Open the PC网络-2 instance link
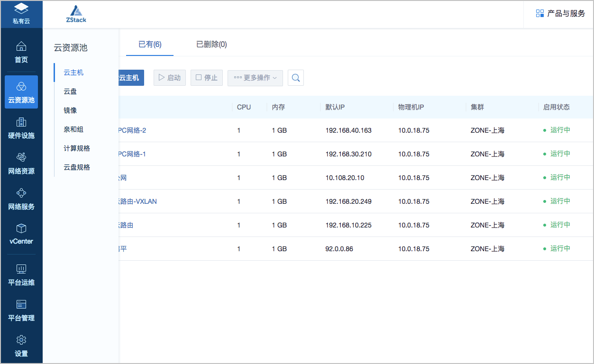This screenshot has height=364, width=594. 132,130
